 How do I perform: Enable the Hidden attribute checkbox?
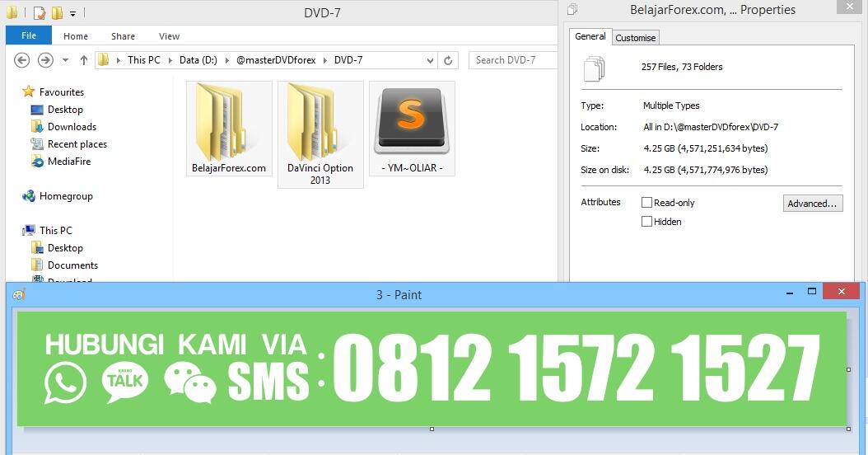(646, 221)
